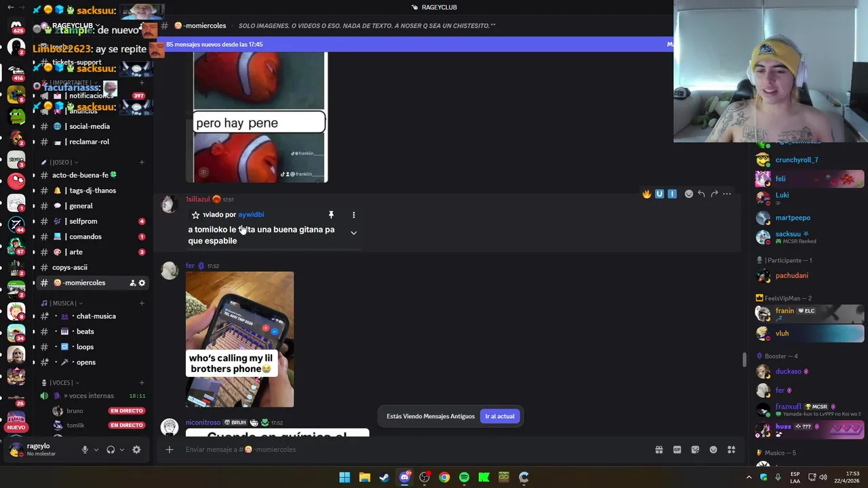The width and height of the screenshot is (868, 488).
Task: Open Steam from the taskbar
Action: tap(384, 477)
